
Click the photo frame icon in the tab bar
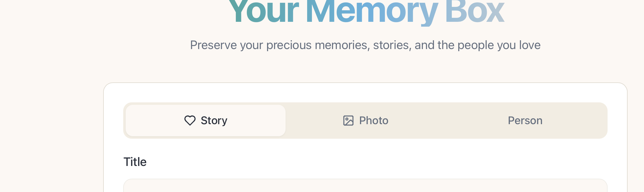tap(348, 121)
